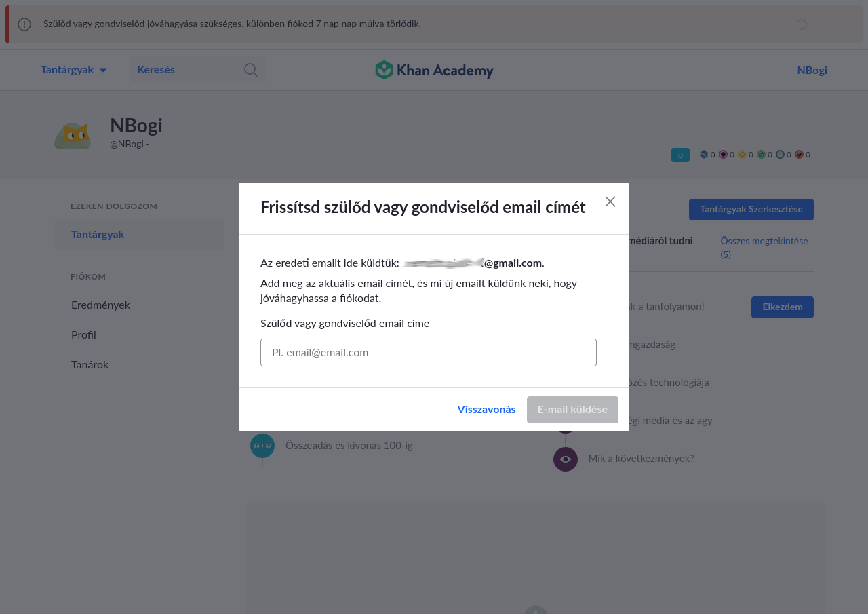Click the alert warning icon in banner
The width and height of the screenshot is (868, 614).
pyautogui.click(x=24, y=24)
